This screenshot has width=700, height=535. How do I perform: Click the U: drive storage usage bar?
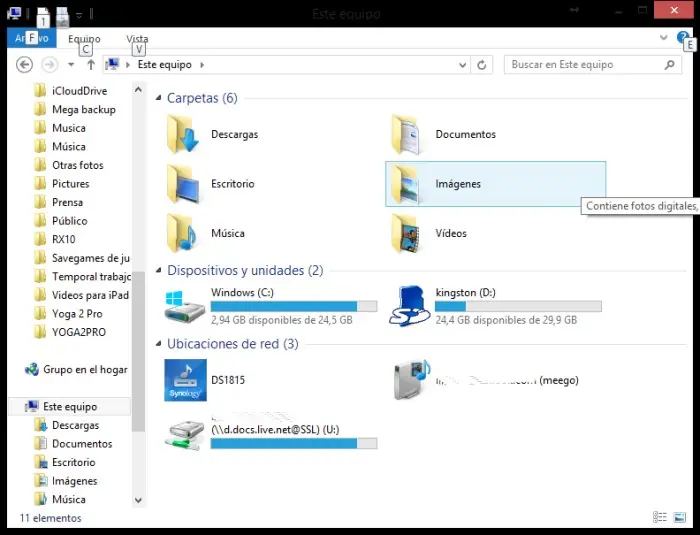tap(294, 443)
